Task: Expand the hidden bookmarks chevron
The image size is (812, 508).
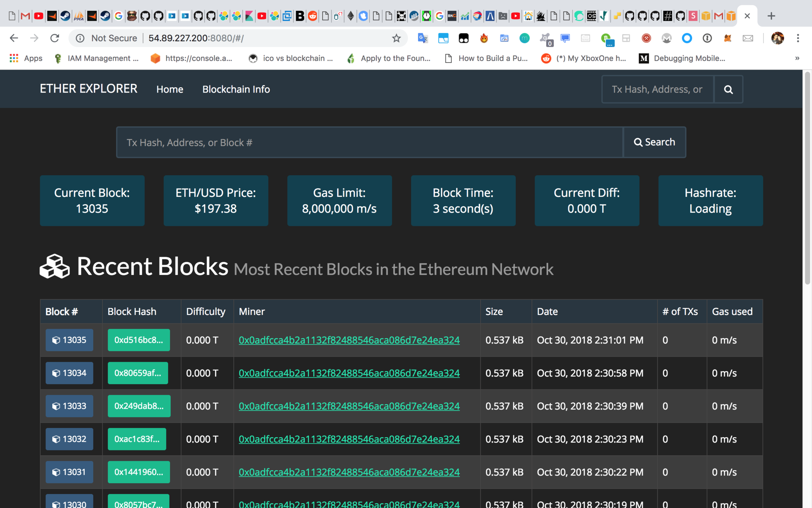Action: tap(797, 58)
